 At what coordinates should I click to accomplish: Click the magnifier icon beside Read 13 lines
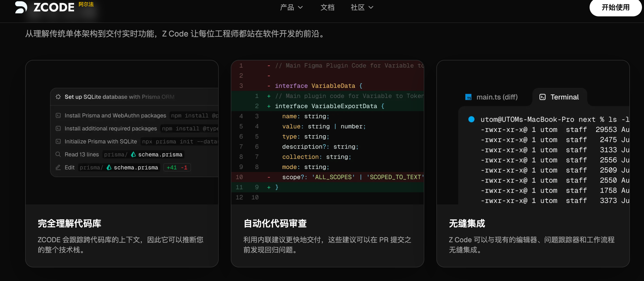[58, 154]
